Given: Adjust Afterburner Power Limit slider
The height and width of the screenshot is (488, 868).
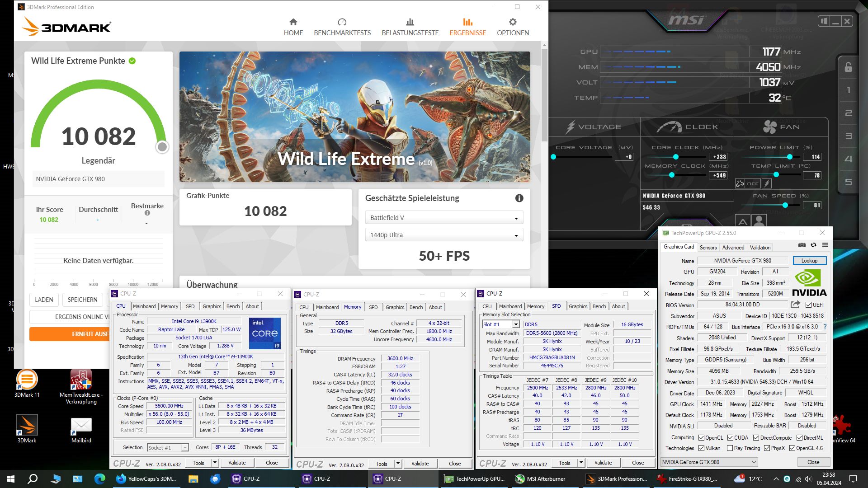Looking at the screenshot, I should coord(789,157).
